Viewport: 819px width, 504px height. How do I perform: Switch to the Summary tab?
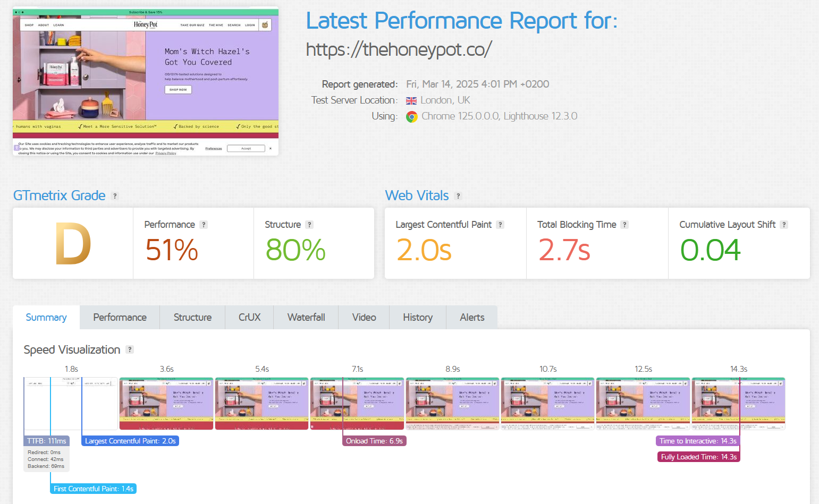coord(46,317)
